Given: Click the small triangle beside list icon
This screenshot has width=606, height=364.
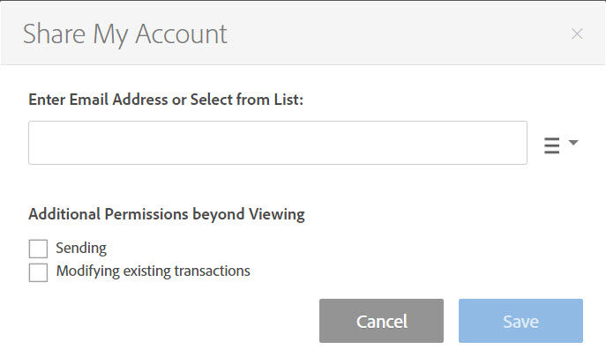Looking at the screenshot, I should (573, 143).
